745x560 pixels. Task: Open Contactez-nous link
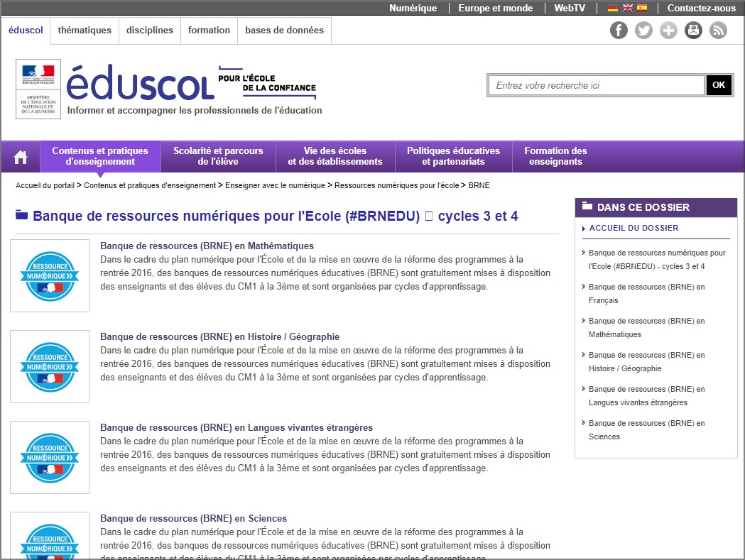(701, 8)
